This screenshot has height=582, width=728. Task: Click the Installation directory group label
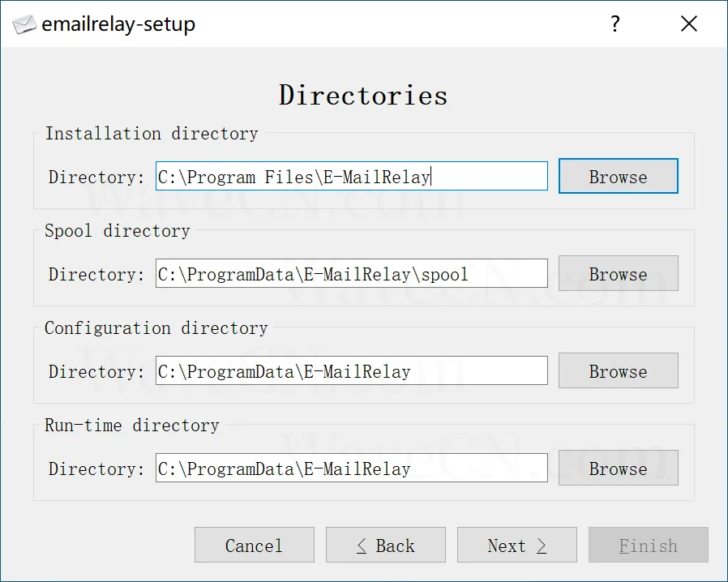pyautogui.click(x=152, y=134)
